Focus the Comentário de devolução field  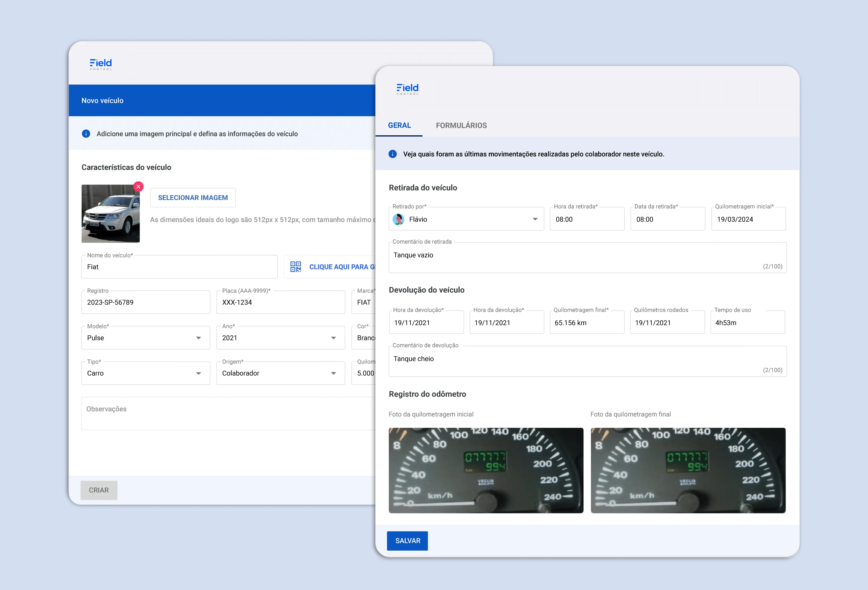587,361
